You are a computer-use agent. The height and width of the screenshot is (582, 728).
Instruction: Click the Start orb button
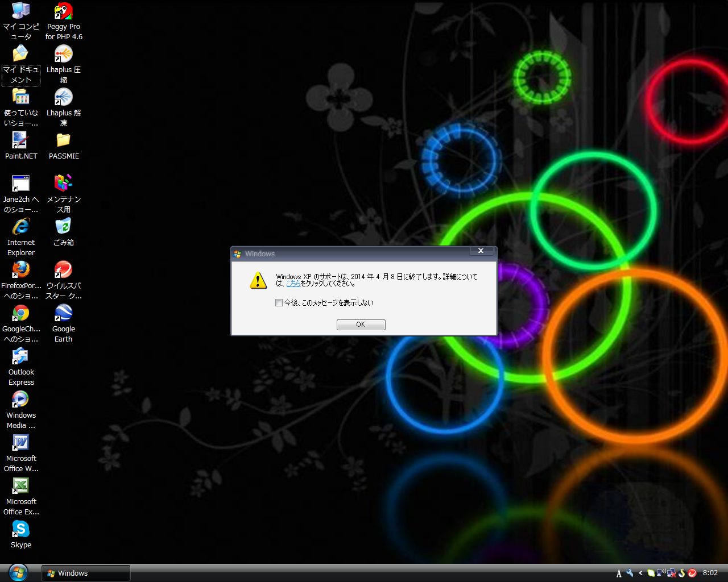[x=18, y=572]
